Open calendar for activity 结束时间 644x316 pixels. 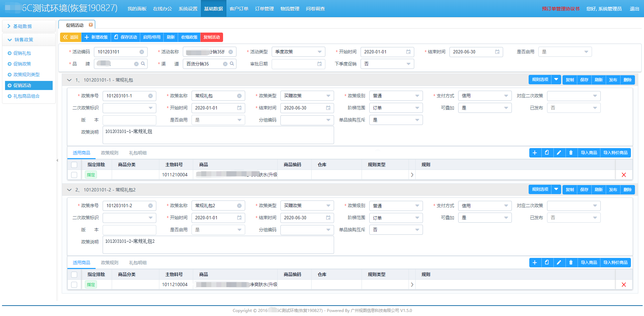497,52
